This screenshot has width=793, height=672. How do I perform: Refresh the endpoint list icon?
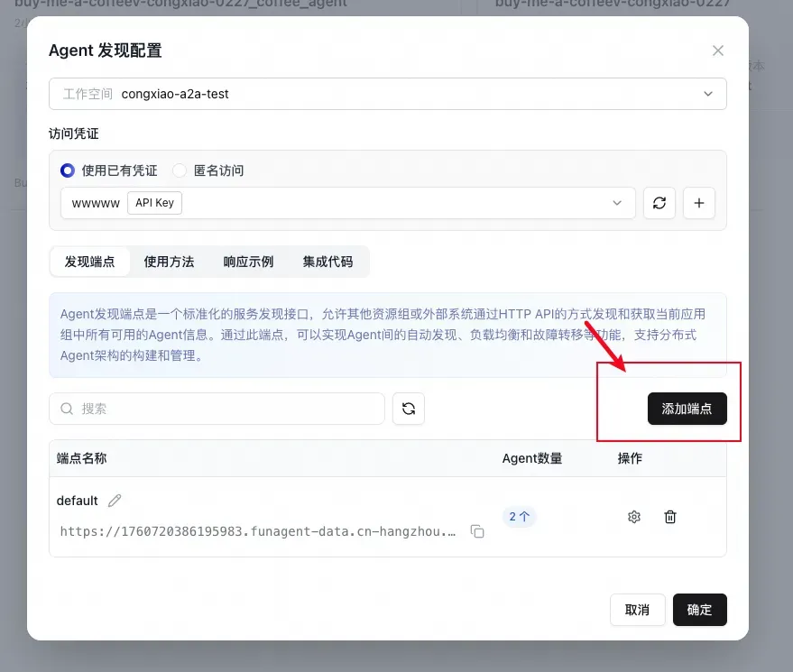409,409
